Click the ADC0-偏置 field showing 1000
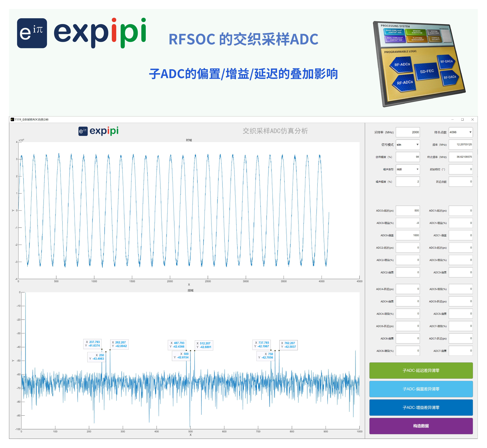 pos(408,235)
